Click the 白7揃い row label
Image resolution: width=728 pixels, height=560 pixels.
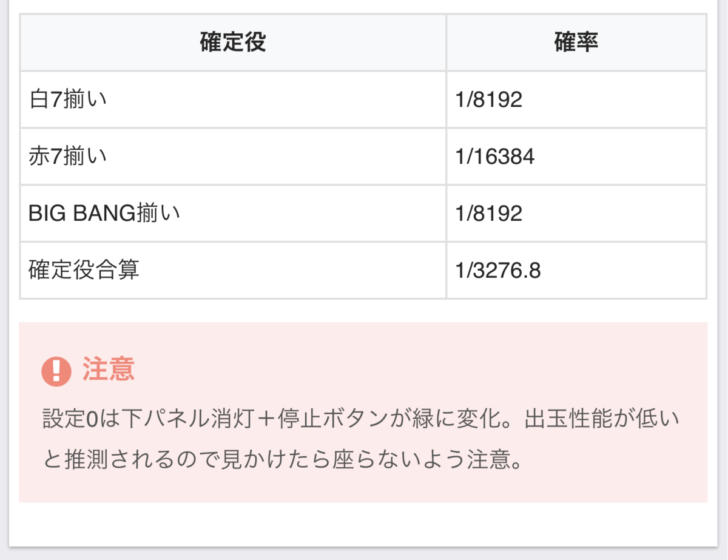(68, 100)
